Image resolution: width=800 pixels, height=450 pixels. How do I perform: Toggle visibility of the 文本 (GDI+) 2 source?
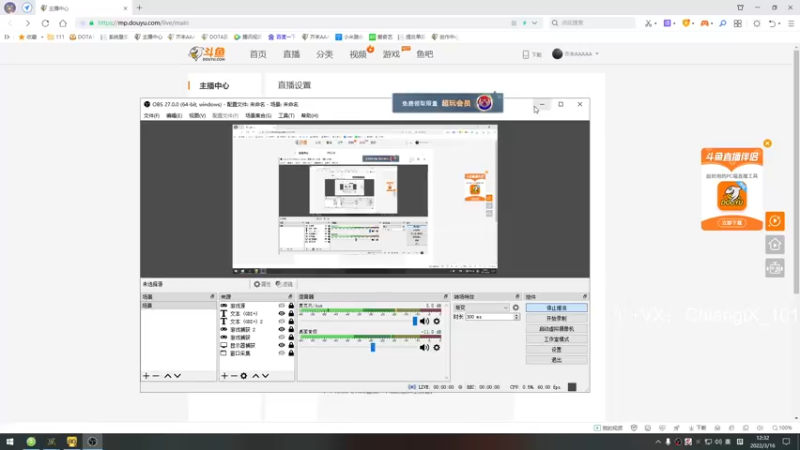[x=282, y=322]
